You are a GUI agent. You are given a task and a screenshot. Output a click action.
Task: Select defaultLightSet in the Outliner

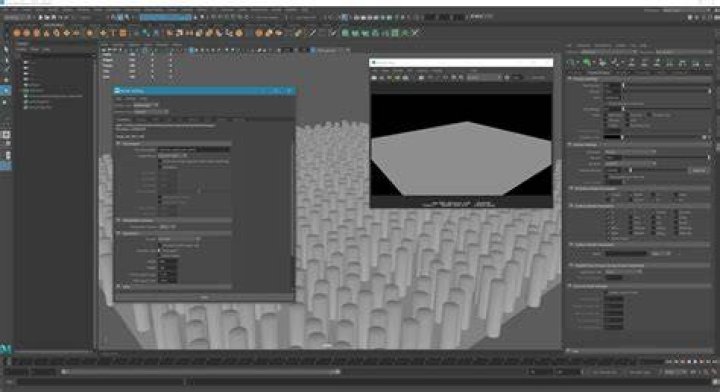point(40,101)
